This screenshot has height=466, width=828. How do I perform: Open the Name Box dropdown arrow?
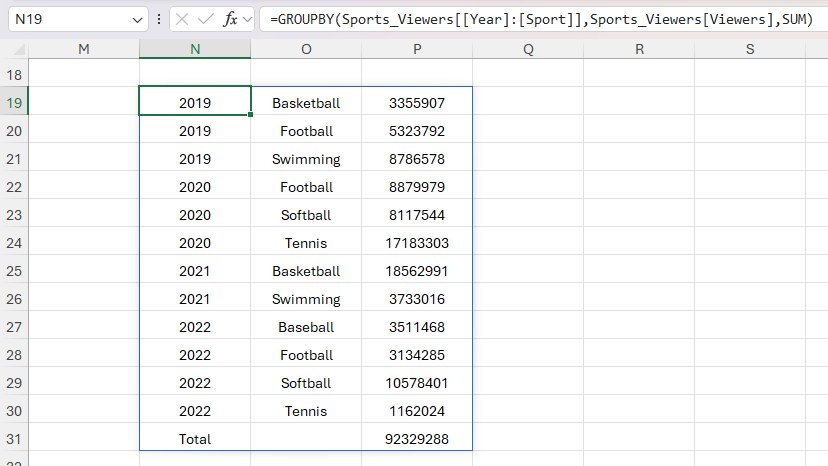[x=137, y=20]
